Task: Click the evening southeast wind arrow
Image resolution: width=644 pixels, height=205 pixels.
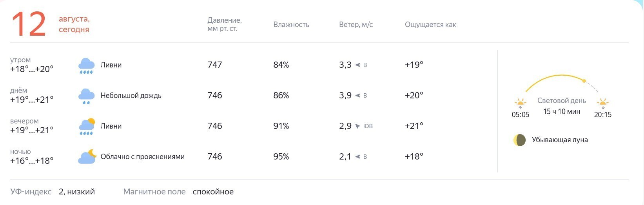Action: 357,126
